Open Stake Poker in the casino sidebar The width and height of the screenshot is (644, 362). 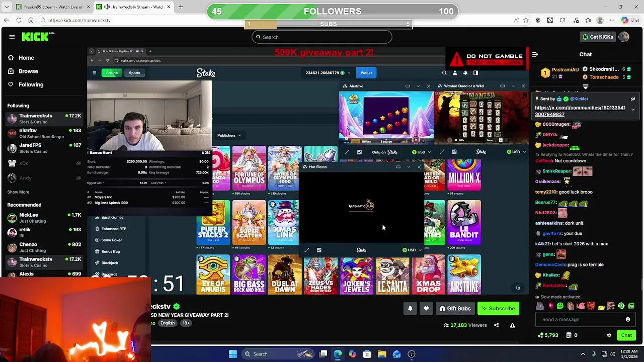111,240
